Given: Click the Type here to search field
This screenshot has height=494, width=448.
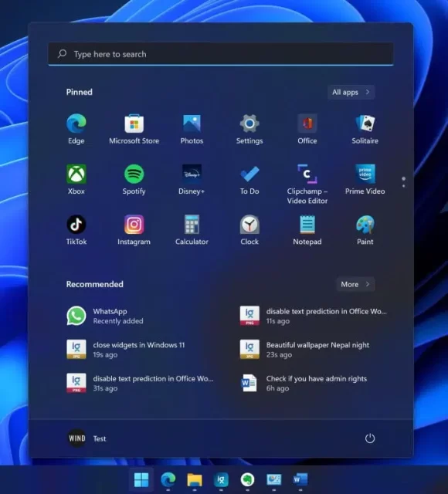Looking at the screenshot, I should tap(221, 54).
